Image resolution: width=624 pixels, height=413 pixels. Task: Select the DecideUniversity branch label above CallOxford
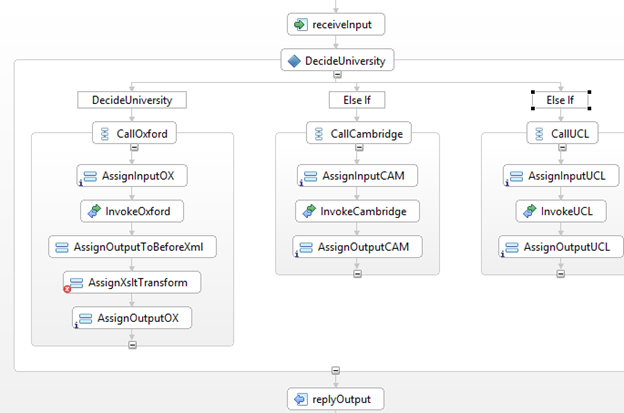click(x=131, y=100)
